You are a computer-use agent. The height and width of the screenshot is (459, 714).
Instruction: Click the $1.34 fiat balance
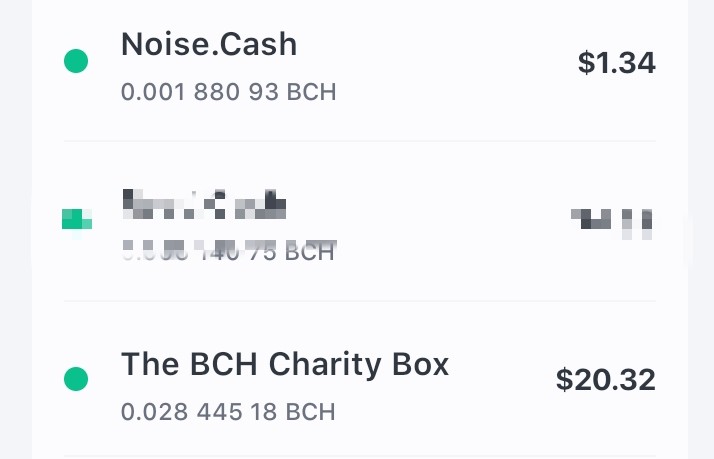[617, 62]
